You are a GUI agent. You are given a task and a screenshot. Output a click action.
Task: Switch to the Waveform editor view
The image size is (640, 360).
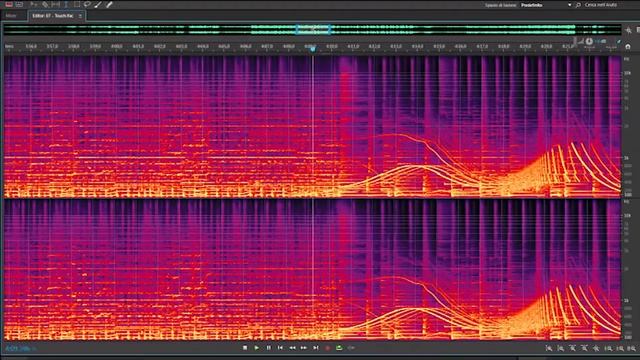pyautogui.click(x=9, y=4)
